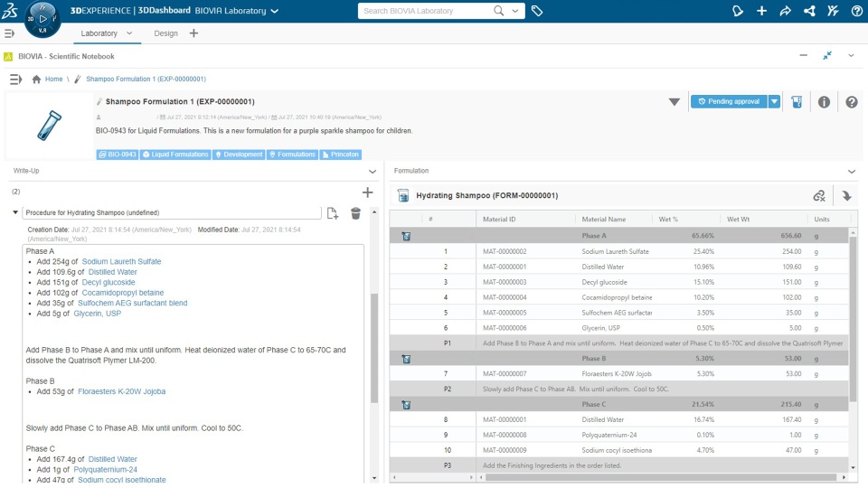The height and width of the screenshot is (488, 868).
Task: Open Cocamidopropyl betaine link in procedure
Action: pyautogui.click(x=123, y=293)
